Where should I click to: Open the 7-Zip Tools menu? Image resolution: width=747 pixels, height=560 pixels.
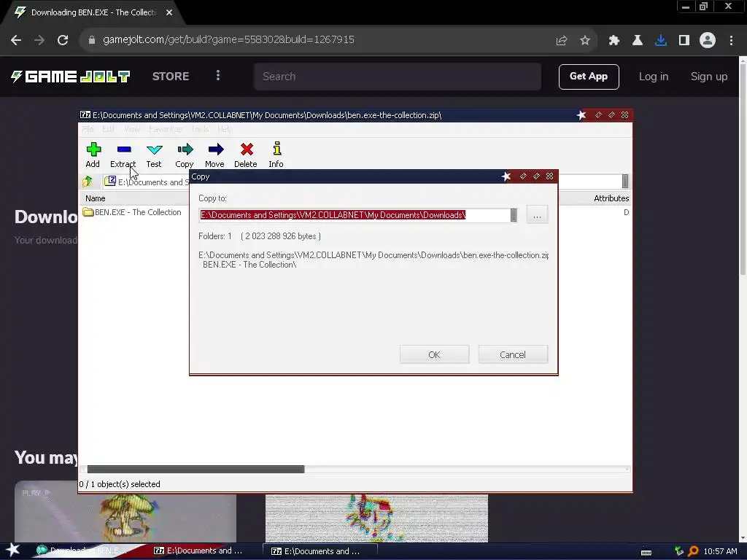(200, 129)
